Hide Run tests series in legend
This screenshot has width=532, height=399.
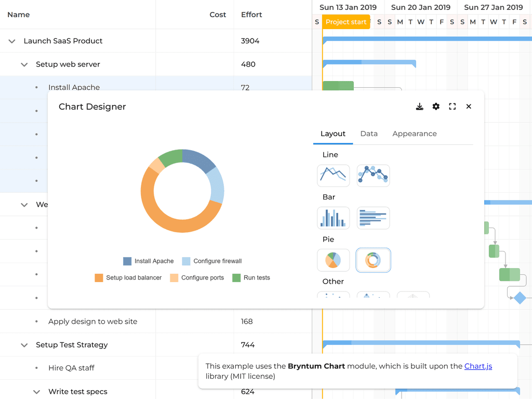[x=251, y=278]
